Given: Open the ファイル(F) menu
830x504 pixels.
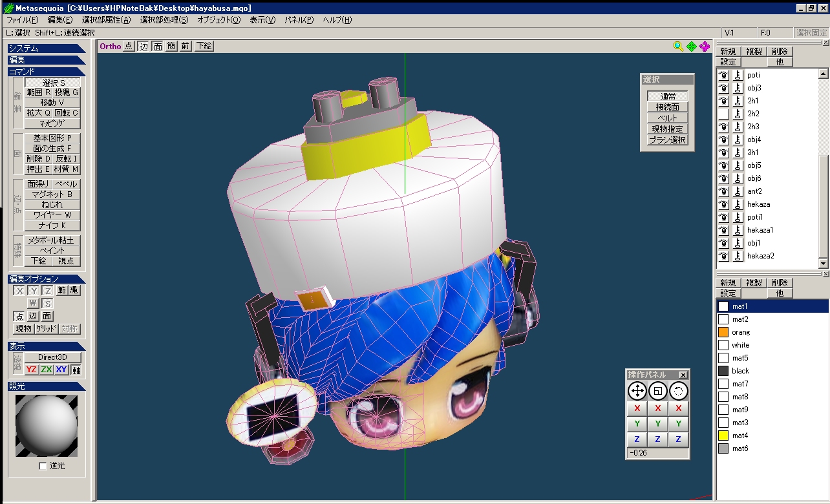Looking at the screenshot, I should (22, 20).
